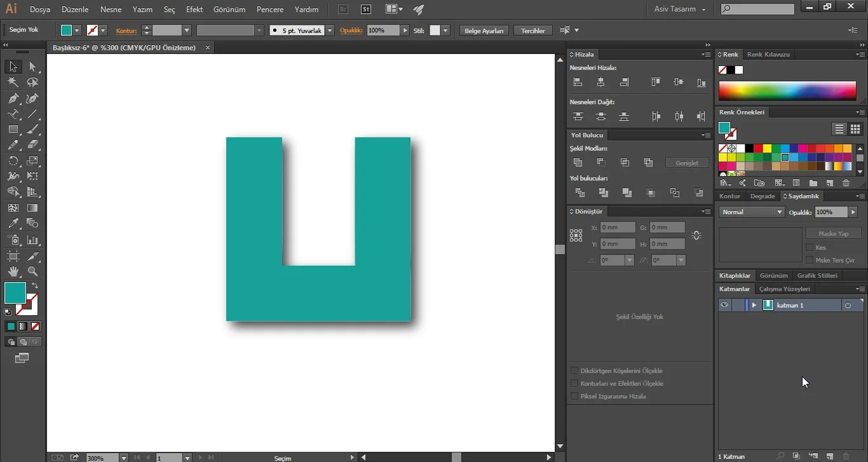Viewport: 868px width, 462px height.
Task: Open Hizala panel options menu
Action: click(706, 55)
